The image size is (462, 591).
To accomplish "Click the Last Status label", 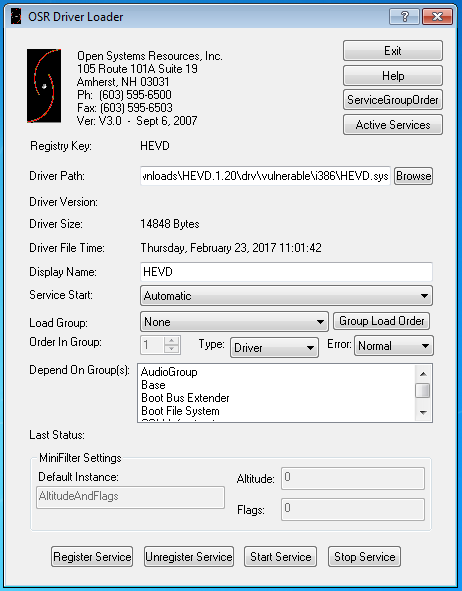I will (57, 435).
